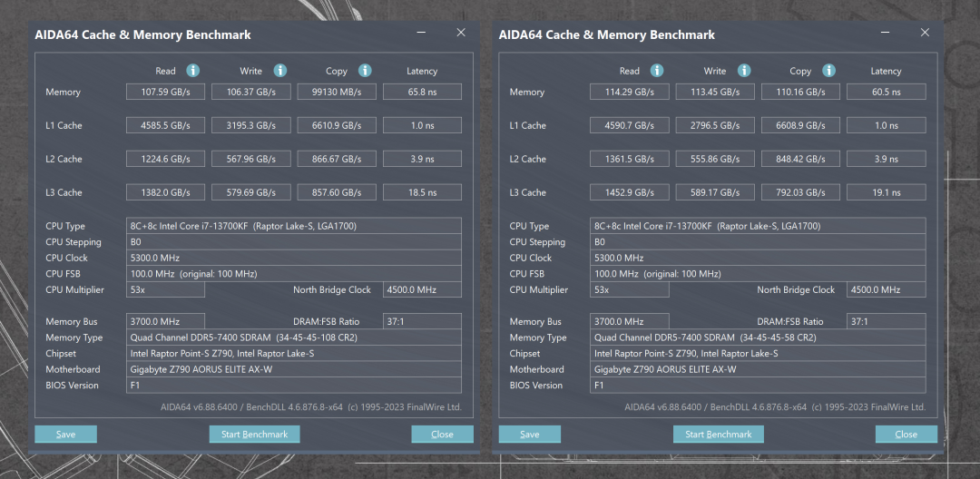
Task: Select Memory Copy 110.16 GB/s field
Action: [800, 92]
